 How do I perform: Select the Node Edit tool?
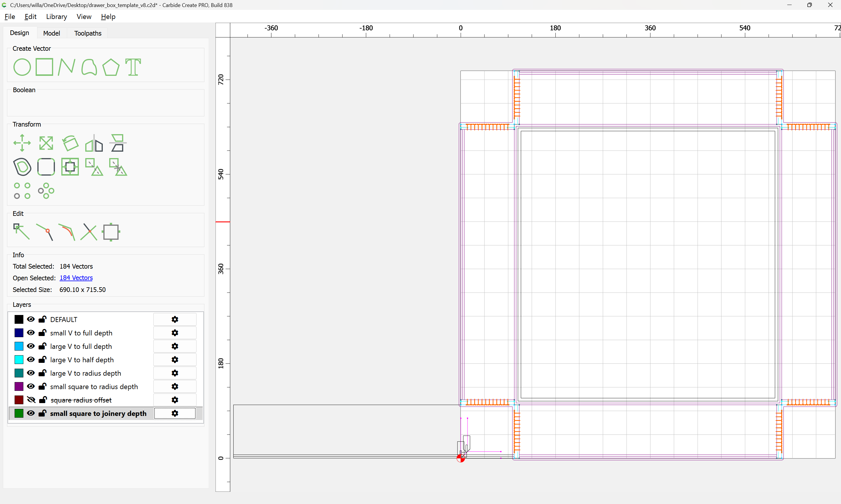tap(21, 232)
